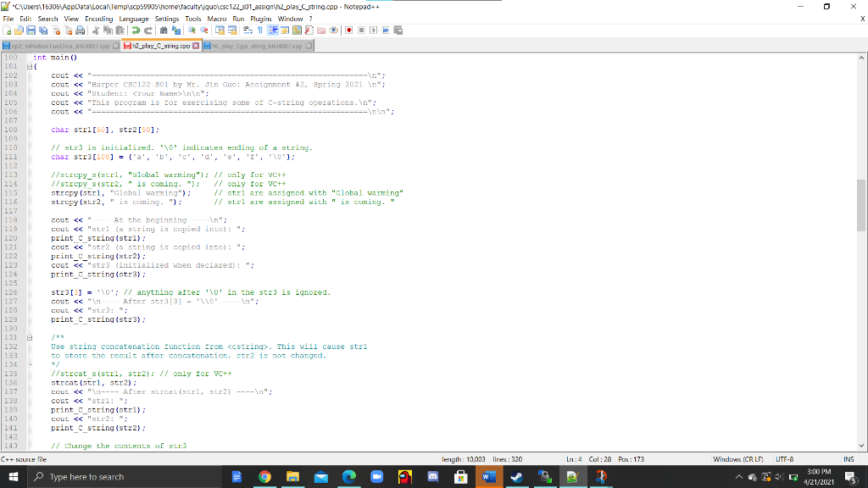Click length : 10,003 in status bar
This screenshot has height=488, width=868.
464,459
